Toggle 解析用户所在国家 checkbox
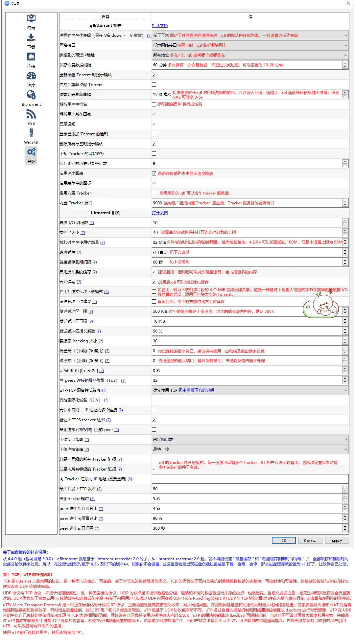Image resolution: width=355 pixels, height=644 pixels. click(x=154, y=114)
